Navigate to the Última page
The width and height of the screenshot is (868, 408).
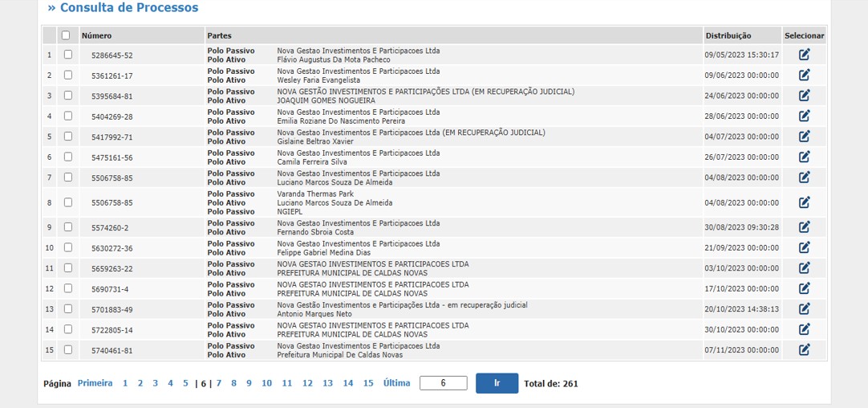(x=396, y=384)
